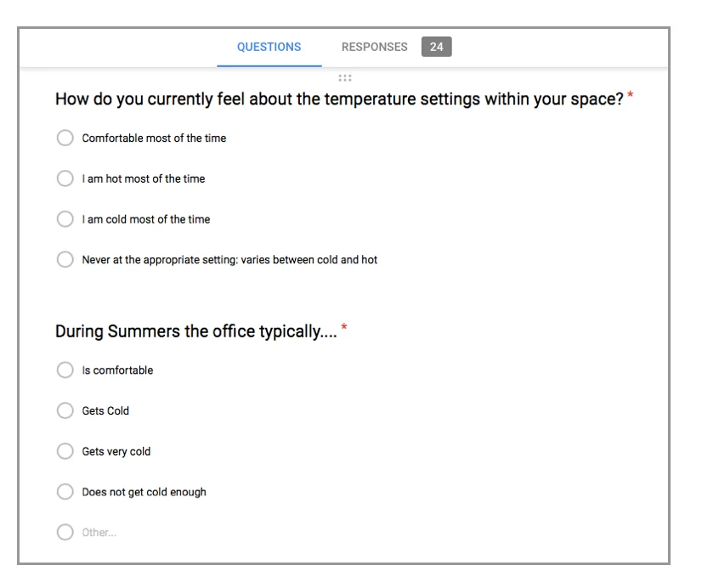Choose the "Gets Cold" option

[x=65, y=411]
